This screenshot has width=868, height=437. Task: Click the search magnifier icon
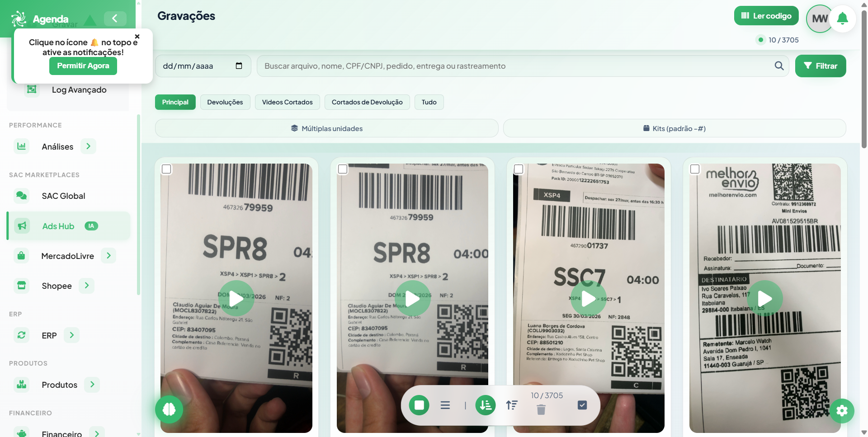(x=779, y=66)
